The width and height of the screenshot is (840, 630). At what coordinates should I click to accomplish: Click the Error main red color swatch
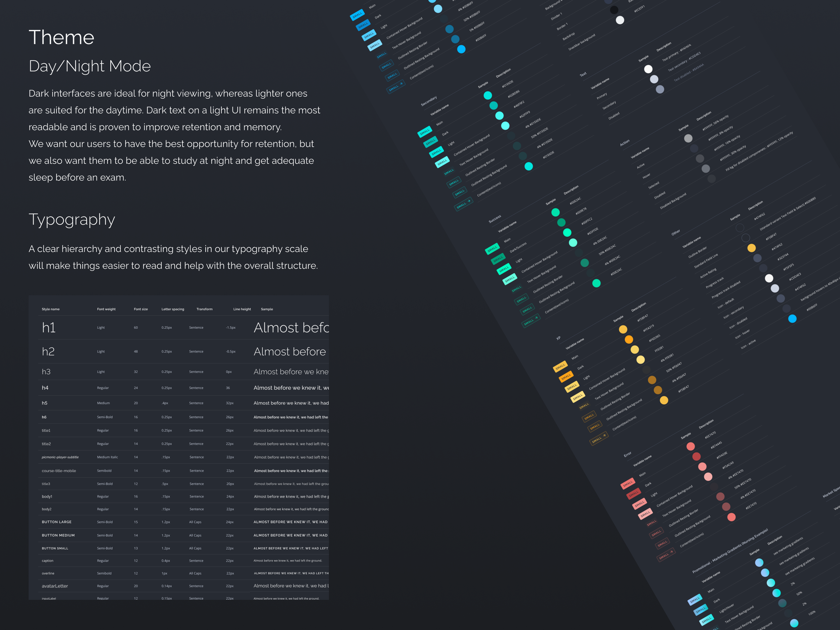coord(690,446)
